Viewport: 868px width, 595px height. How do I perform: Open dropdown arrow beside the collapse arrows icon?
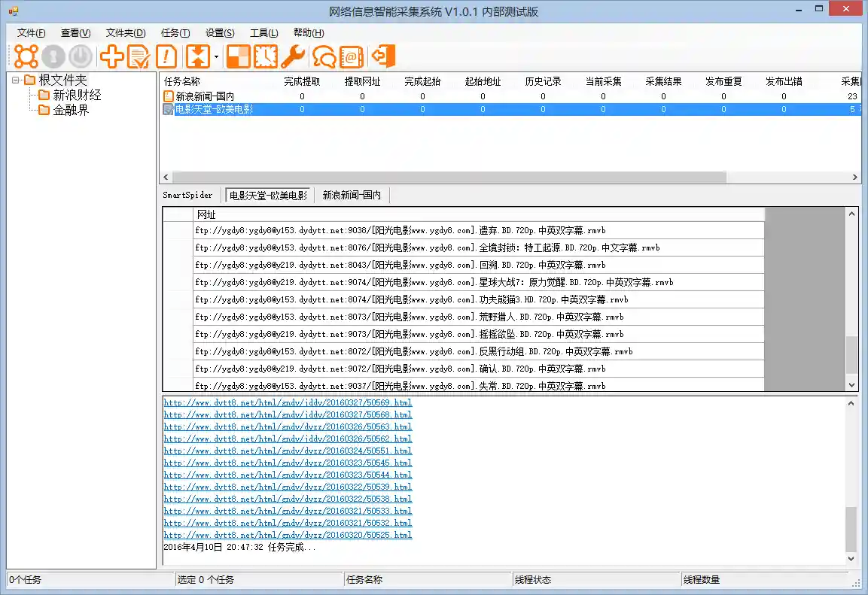coord(216,57)
